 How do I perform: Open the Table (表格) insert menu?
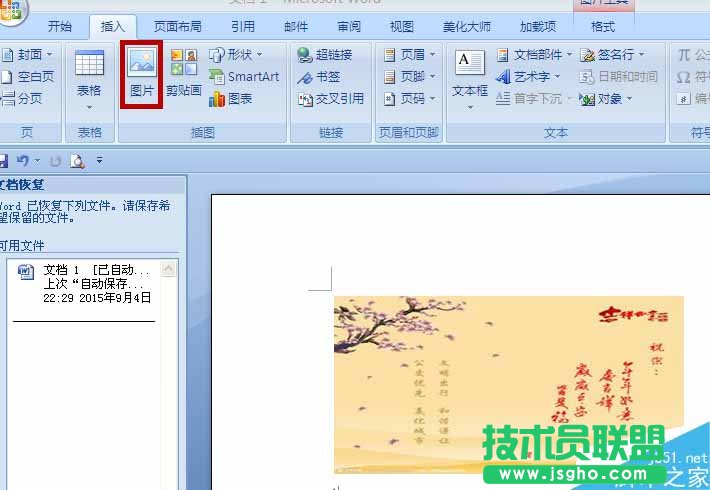click(89, 80)
